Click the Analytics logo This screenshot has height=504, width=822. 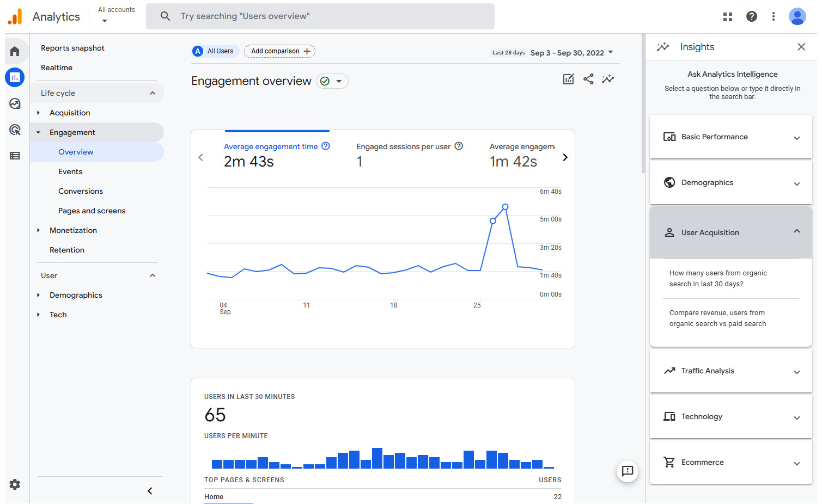point(44,16)
